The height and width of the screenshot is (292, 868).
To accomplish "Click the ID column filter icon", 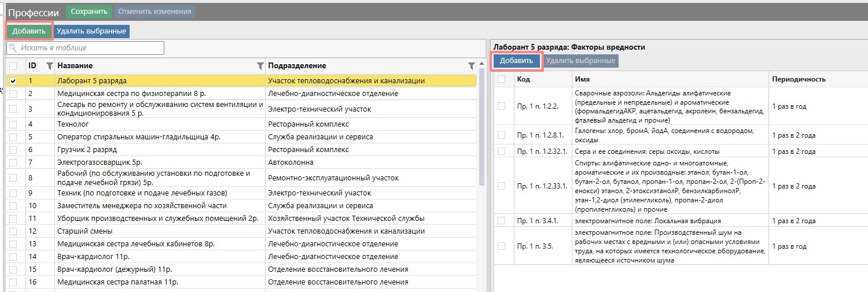I will pos(49,66).
